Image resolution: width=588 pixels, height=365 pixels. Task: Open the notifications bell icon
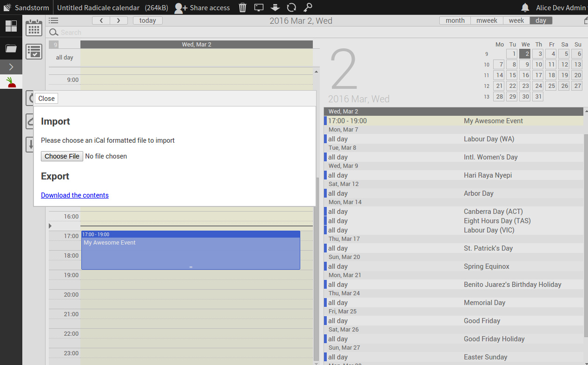[525, 7]
